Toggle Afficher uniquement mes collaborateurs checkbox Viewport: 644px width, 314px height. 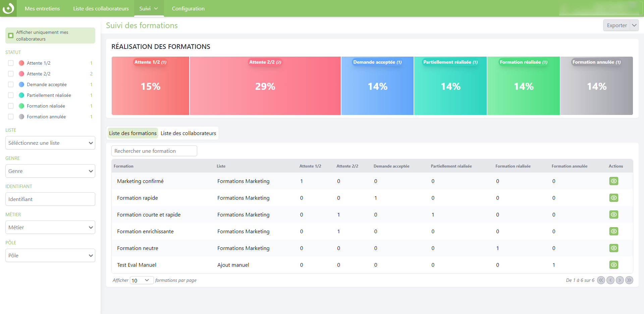11,36
